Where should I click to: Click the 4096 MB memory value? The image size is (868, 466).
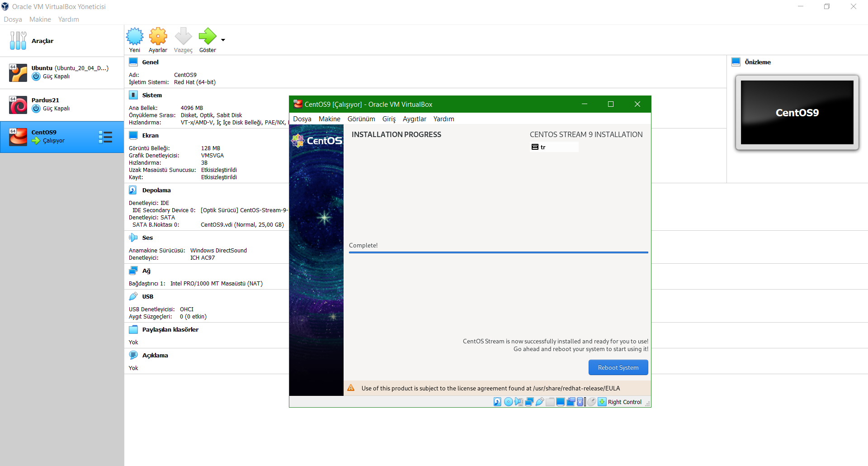tap(192, 108)
